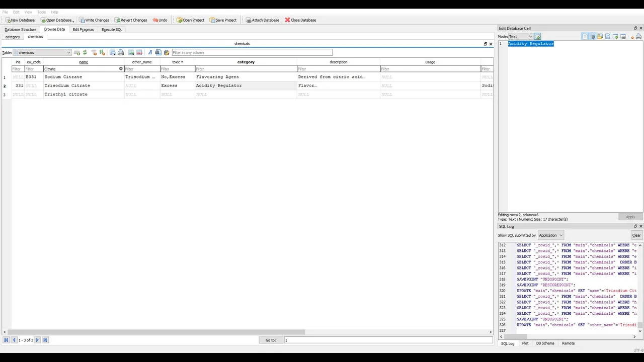The width and height of the screenshot is (644, 362).
Task: Click the previous records arrow
Action: pyautogui.click(x=14, y=340)
